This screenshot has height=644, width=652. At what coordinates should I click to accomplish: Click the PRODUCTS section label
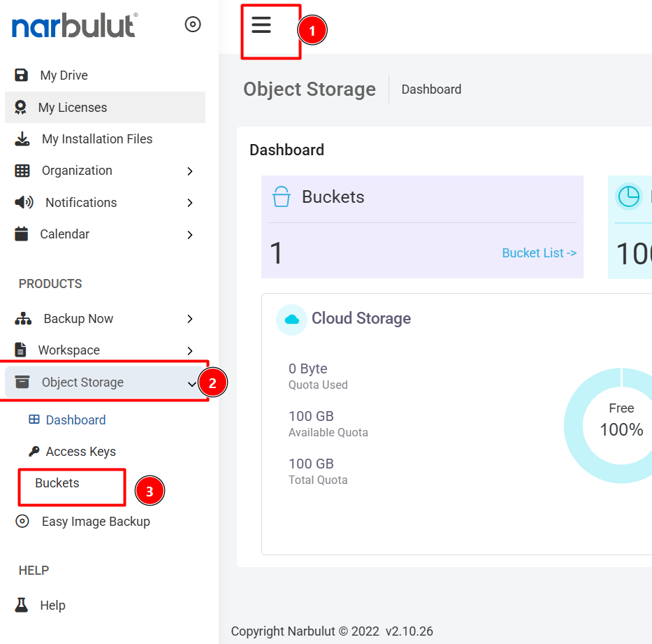click(x=50, y=284)
